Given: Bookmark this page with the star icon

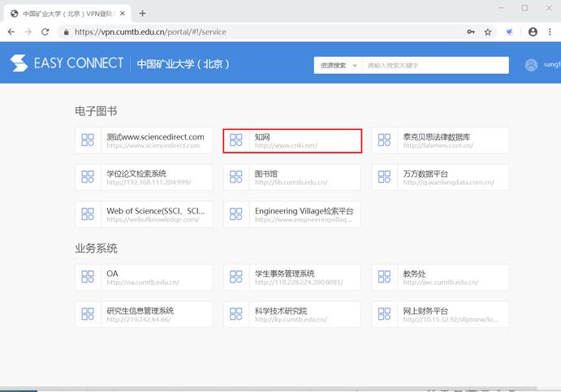Looking at the screenshot, I should point(488,32).
